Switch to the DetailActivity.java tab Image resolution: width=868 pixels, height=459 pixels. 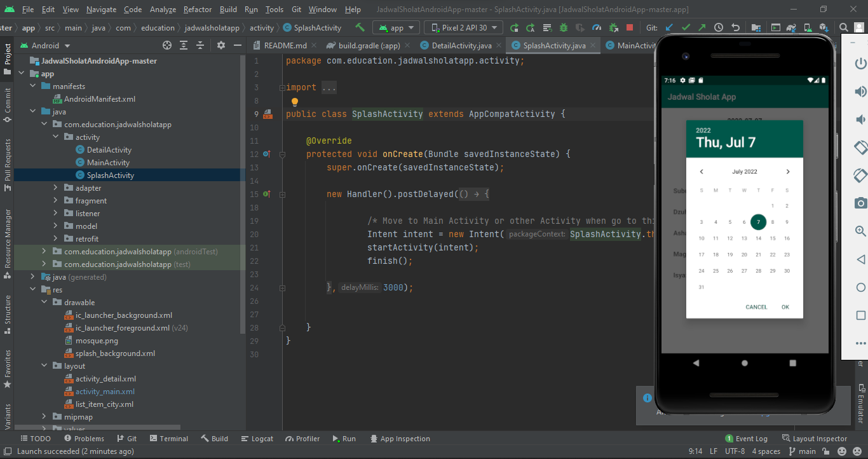point(461,46)
